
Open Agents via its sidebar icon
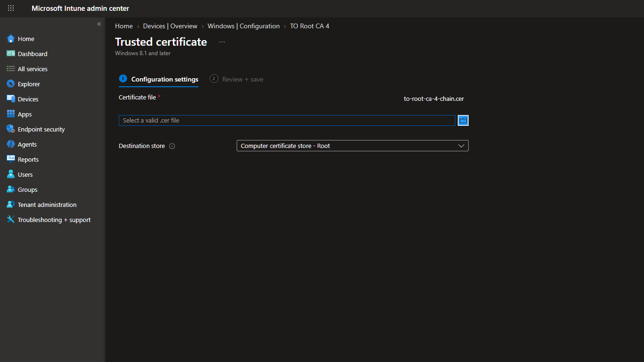(x=11, y=144)
